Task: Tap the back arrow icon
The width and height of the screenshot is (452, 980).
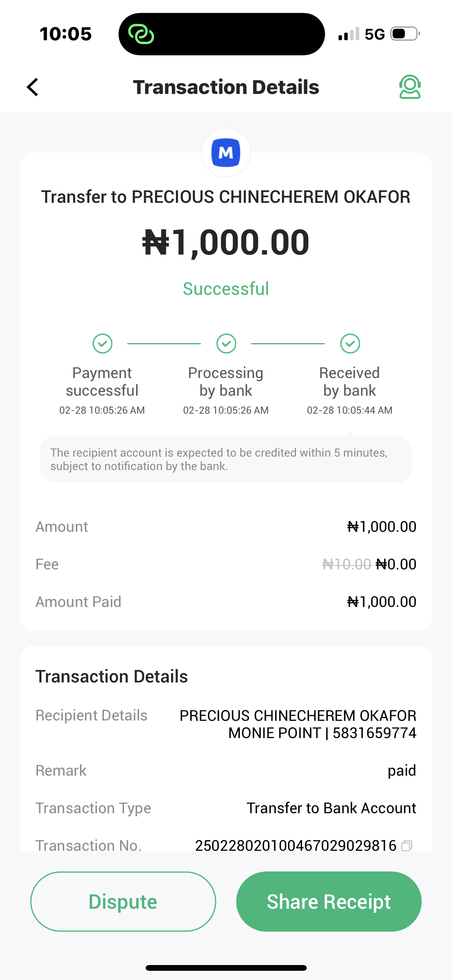Action: (33, 87)
